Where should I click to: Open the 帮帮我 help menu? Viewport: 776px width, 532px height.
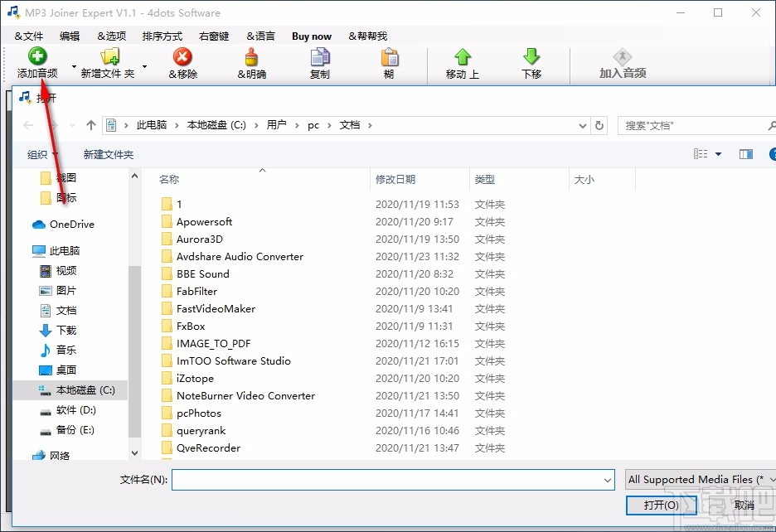[x=368, y=36]
